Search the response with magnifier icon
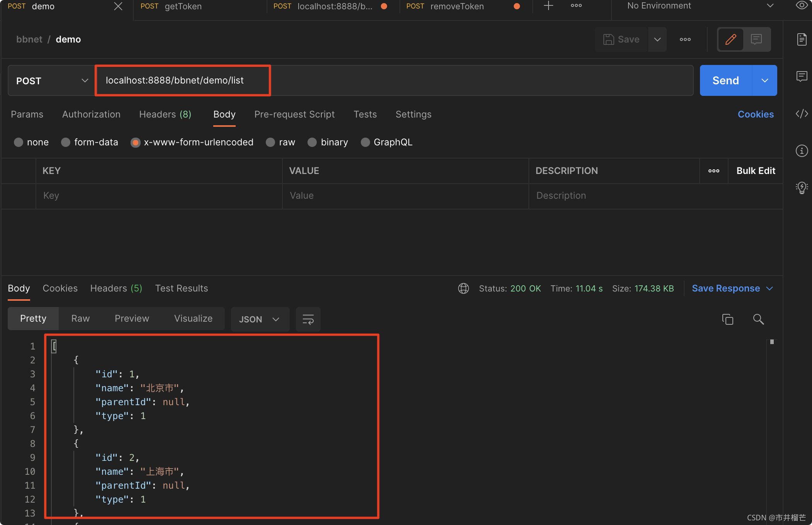 pyautogui.click(x=758, y=319)
